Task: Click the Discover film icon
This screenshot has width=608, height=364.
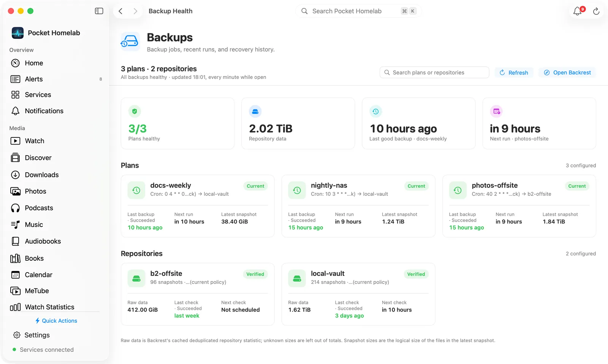Action: (15, 158)
